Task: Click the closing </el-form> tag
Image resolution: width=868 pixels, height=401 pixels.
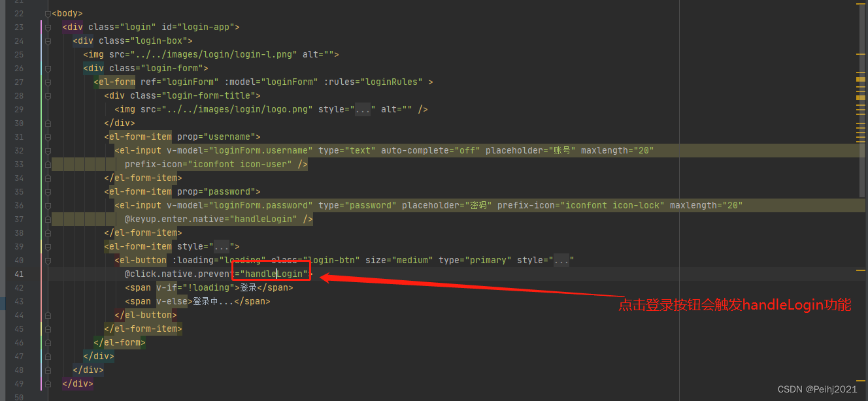Action: click(120, 343)
